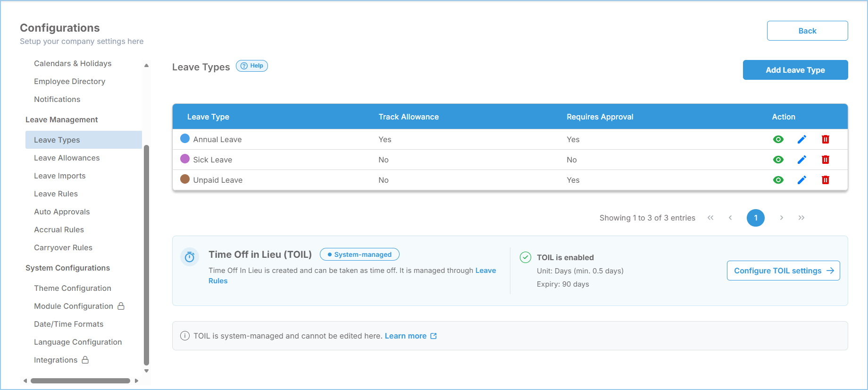Click sidebar scroll down arrow
The image size is (868, 390).
click(146, 371)
